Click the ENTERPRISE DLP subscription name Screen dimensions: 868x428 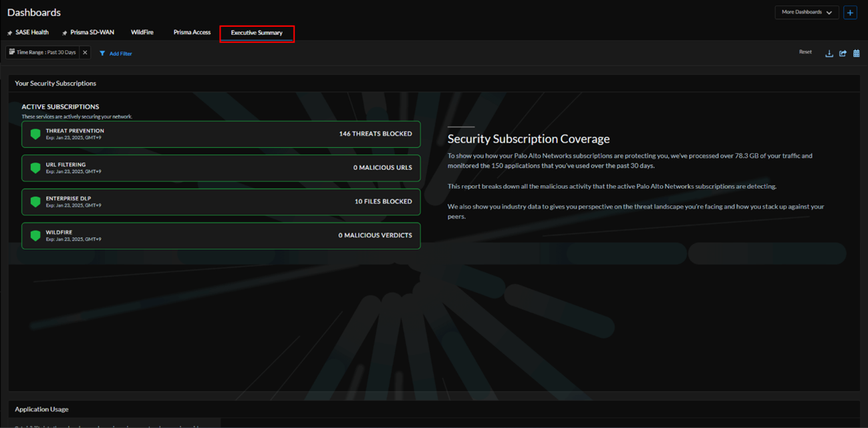(68, 199)
